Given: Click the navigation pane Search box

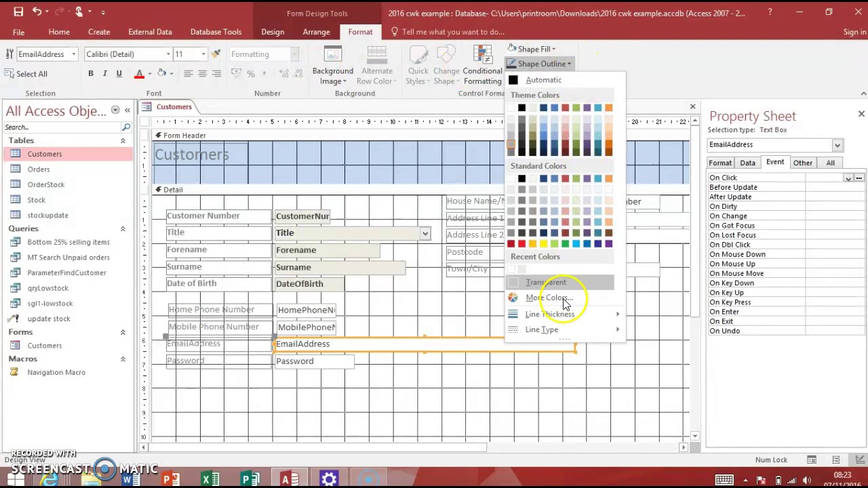Looking at the screenshot, I should (x=62, y=127).
